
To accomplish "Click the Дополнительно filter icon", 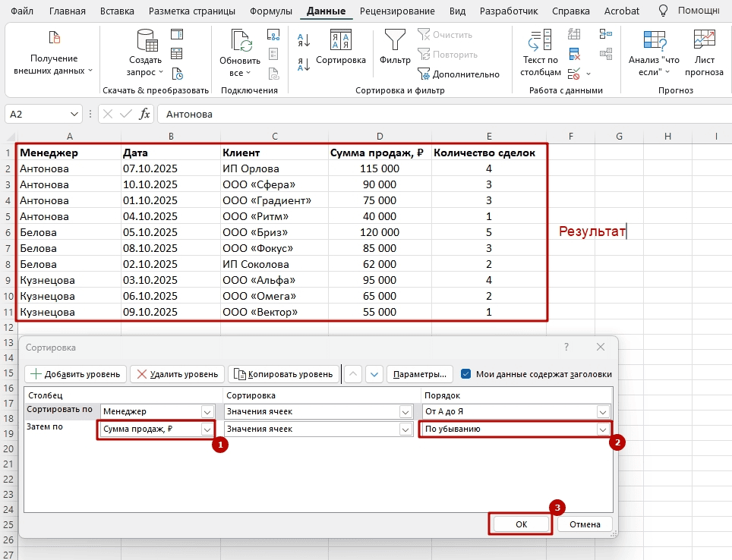I will pyautogui.click(x=424, y=74).
